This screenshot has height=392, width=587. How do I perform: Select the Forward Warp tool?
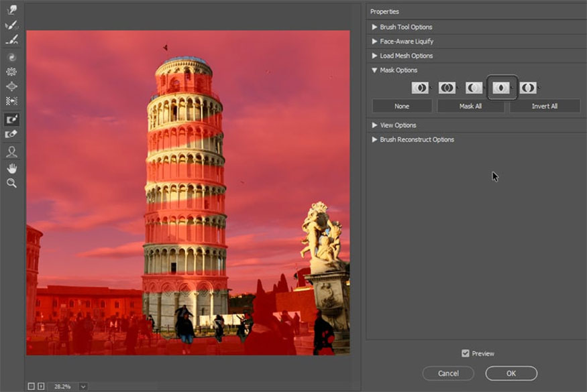[x=11, y=11]
